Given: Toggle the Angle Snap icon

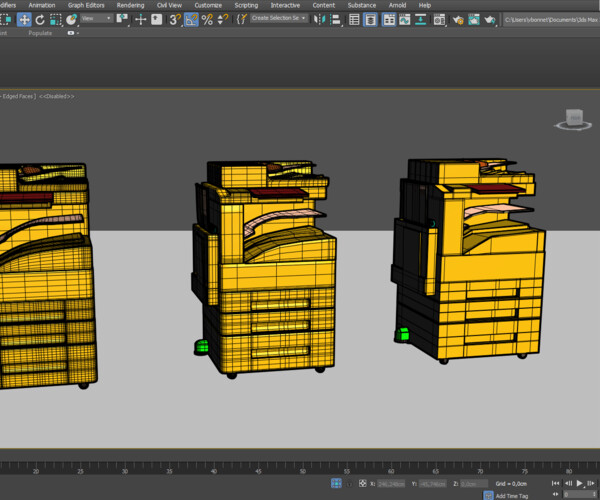Looking at the screenshot, I should (x=191, y=20).
